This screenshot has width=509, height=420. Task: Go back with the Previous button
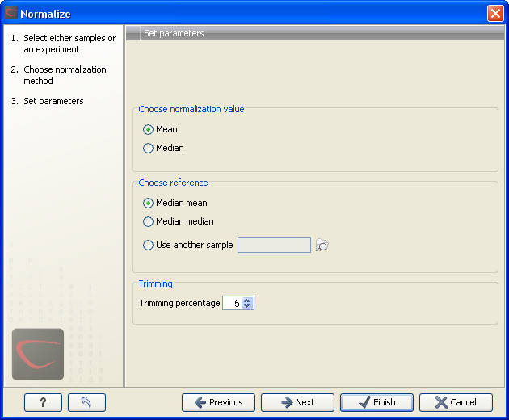point(218,402)
